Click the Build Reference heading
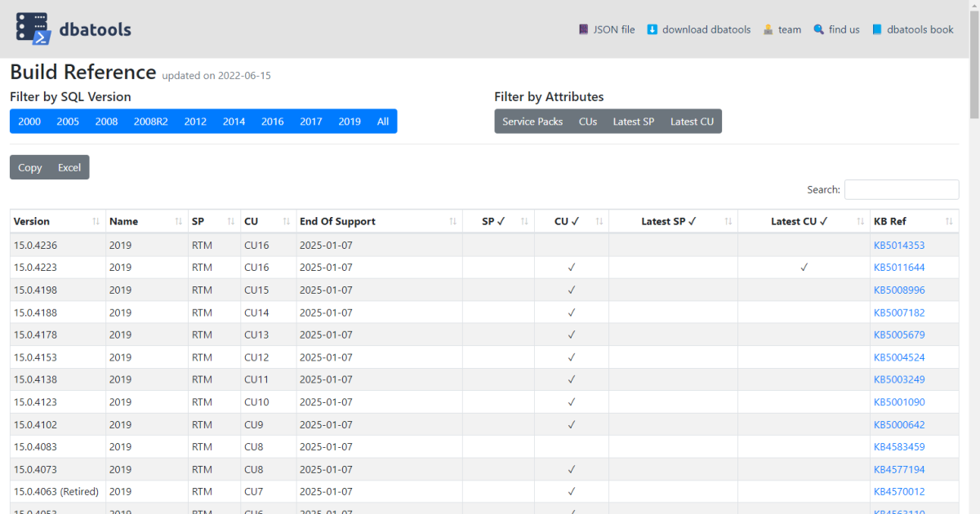Screen dimensions: 980x514 [82, 72]
